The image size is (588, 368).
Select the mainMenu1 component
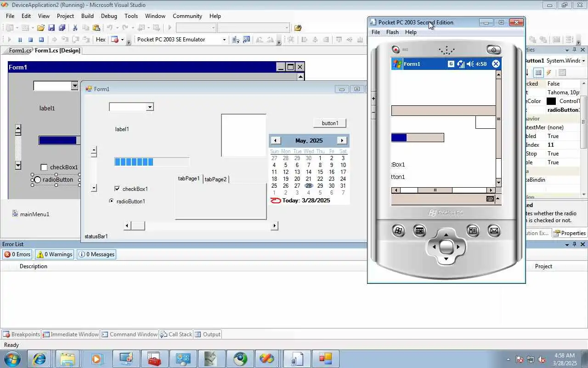(x=31, y=214)
